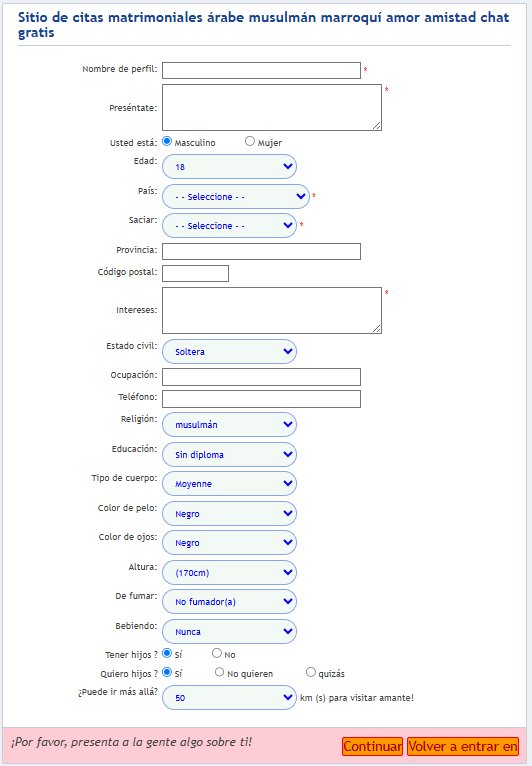Viewport: 532px width, 766px height.
Task: Expand the Religión musulmán dropdown
Action: (229, 425)
